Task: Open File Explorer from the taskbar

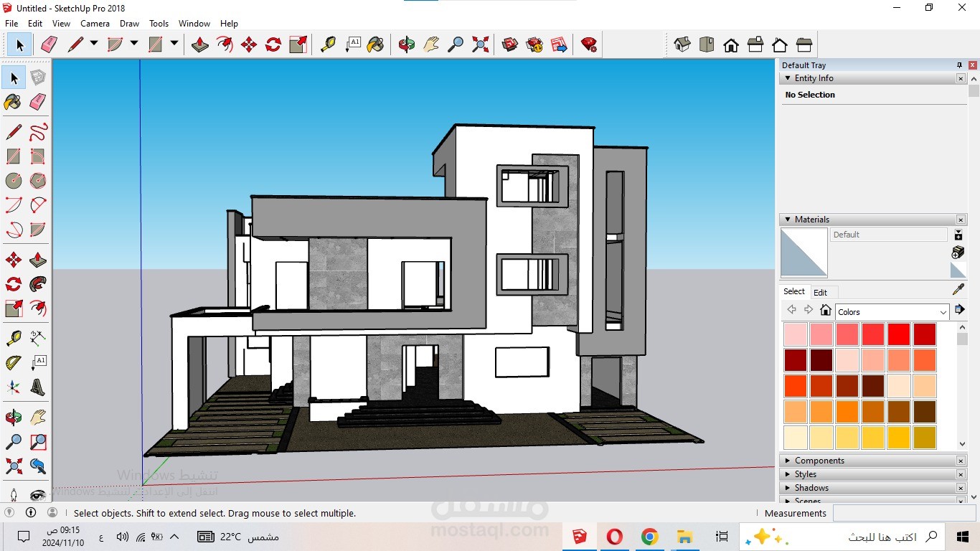Action: click(684, 537)
